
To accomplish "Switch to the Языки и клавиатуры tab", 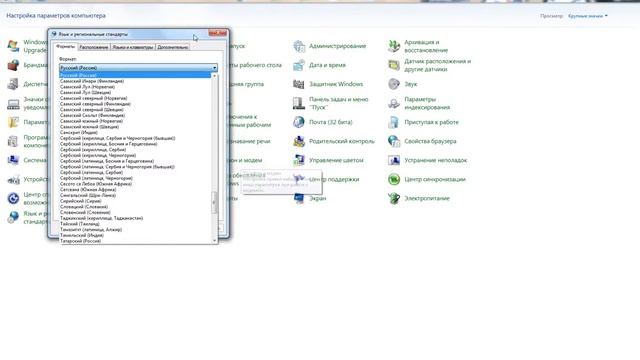I will pyautogui.click(x=133, y=47).
